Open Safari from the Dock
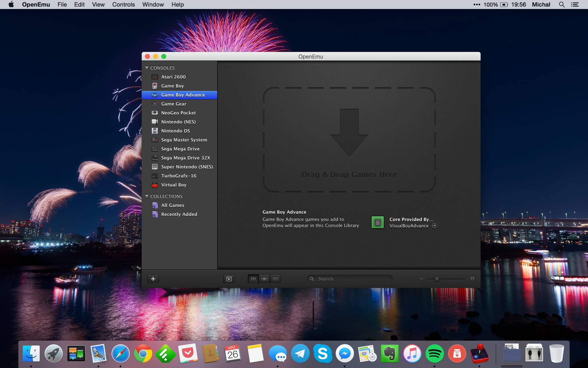The image size is (588, 368). pyautogui.click(x=121, y=354)
